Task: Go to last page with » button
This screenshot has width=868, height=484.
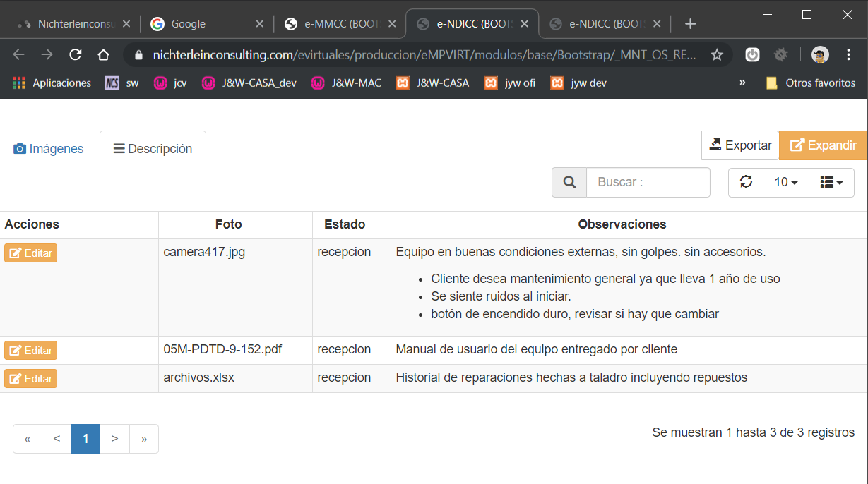Action: coord(144,439)
